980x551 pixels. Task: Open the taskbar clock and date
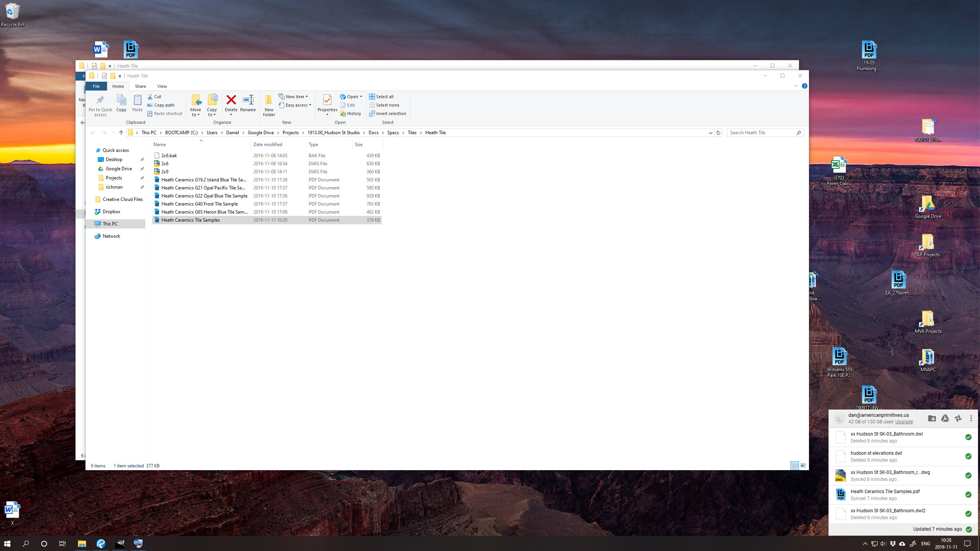[946, 543]
